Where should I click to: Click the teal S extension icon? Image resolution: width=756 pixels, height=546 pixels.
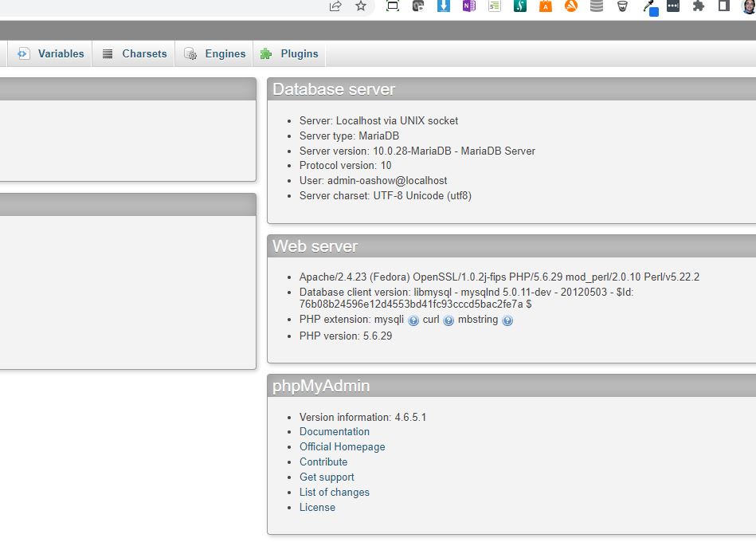(519, 6)
